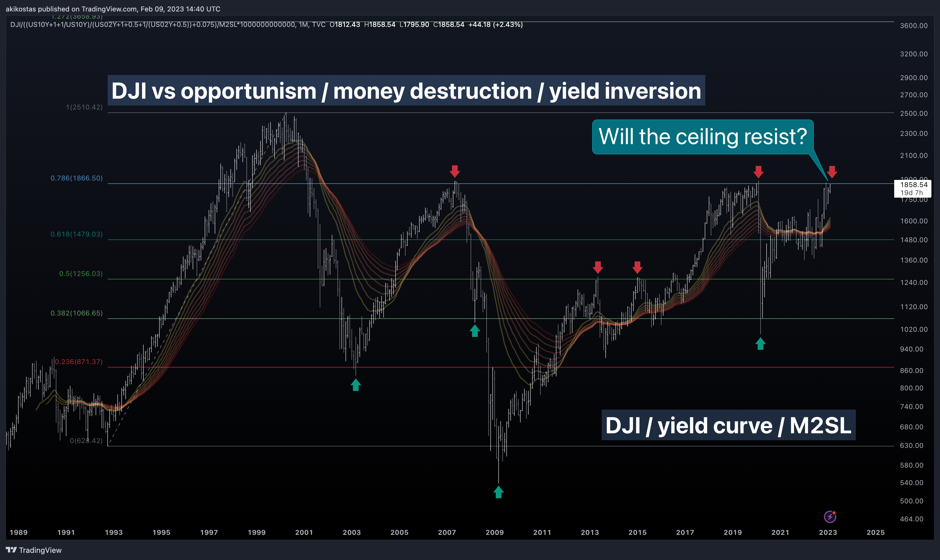Image resolution: width=940 pixels, height=560 pixels.
Task: Click the 1989 label on the time axis
Action: pos(19,533)
